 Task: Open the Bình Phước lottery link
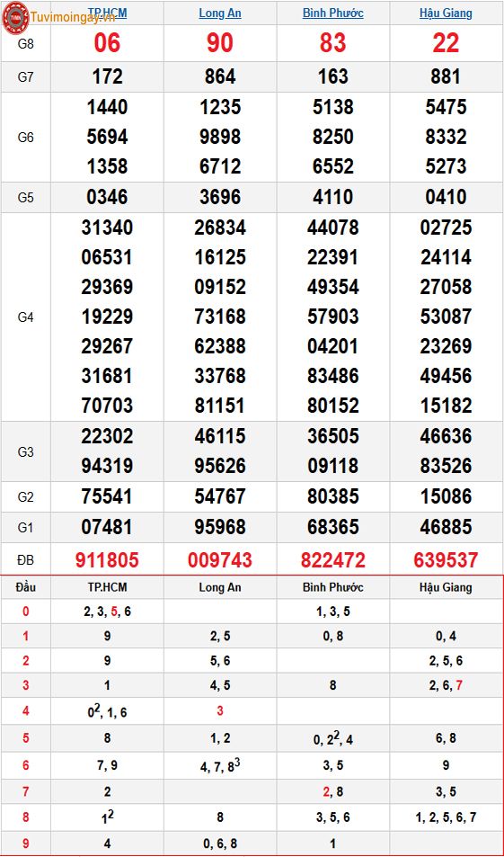click(x=333, y=13)
